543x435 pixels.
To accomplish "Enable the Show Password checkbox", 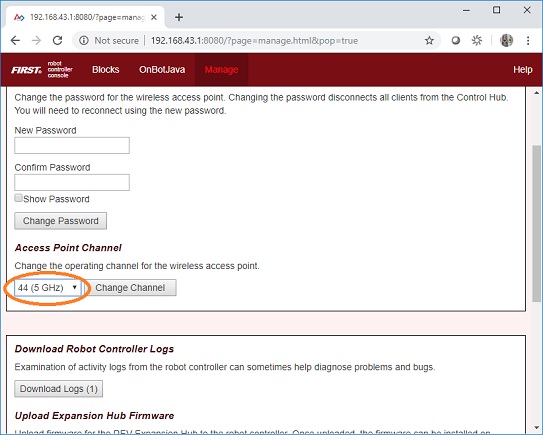I will tap(18, 198).
